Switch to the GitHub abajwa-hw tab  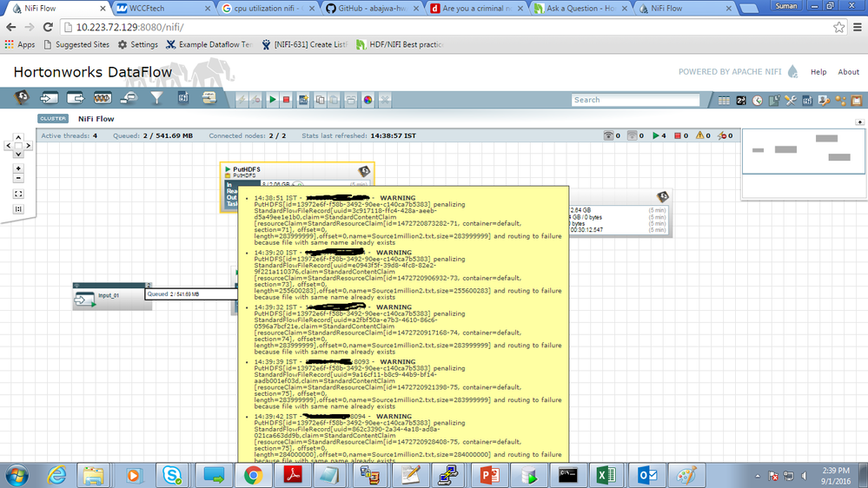tap(372, 9)
